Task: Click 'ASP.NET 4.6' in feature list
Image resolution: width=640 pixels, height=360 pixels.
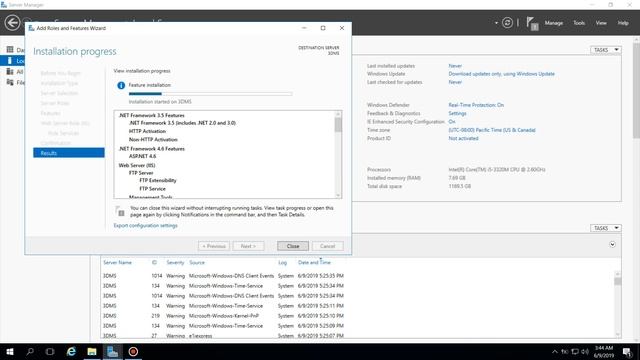Action: (x=142, y=156)
